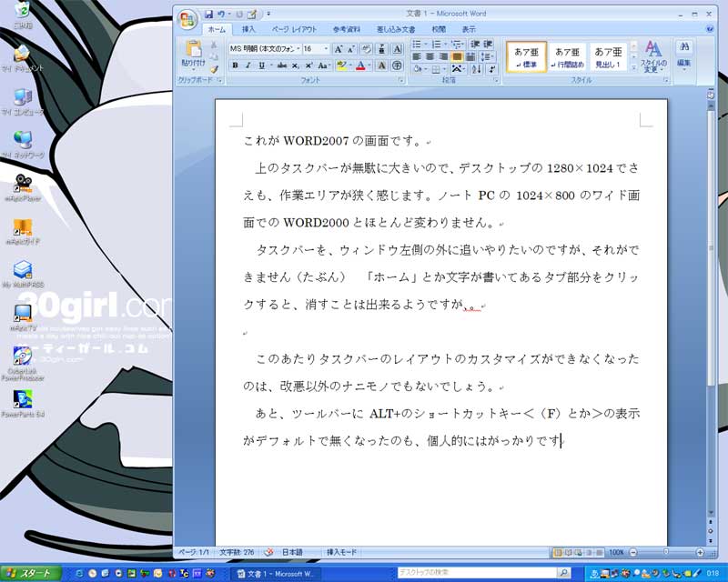Open the ページ レイアウト tab
The width and height of the screenshot is (728, 582).
tap(294, 29)
